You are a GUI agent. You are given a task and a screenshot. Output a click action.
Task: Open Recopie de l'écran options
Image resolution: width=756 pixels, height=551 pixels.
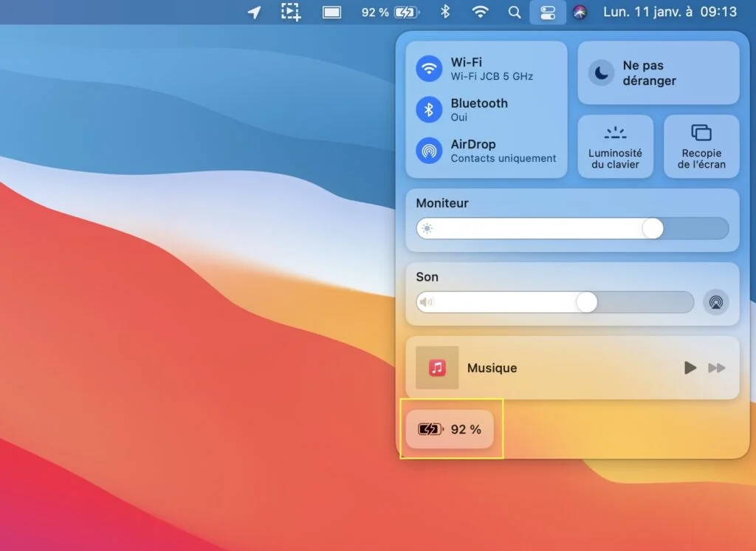coord(701,146)
